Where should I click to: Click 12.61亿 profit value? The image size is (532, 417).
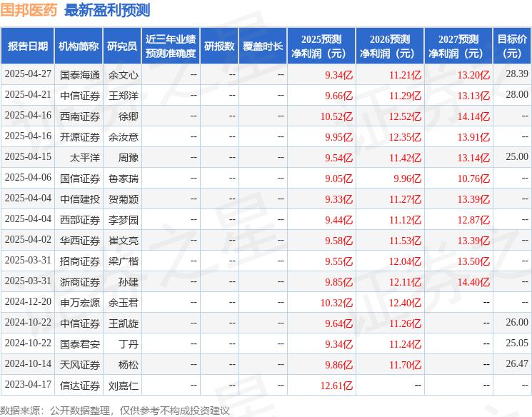pyautogui.click(x=336, y=385)
